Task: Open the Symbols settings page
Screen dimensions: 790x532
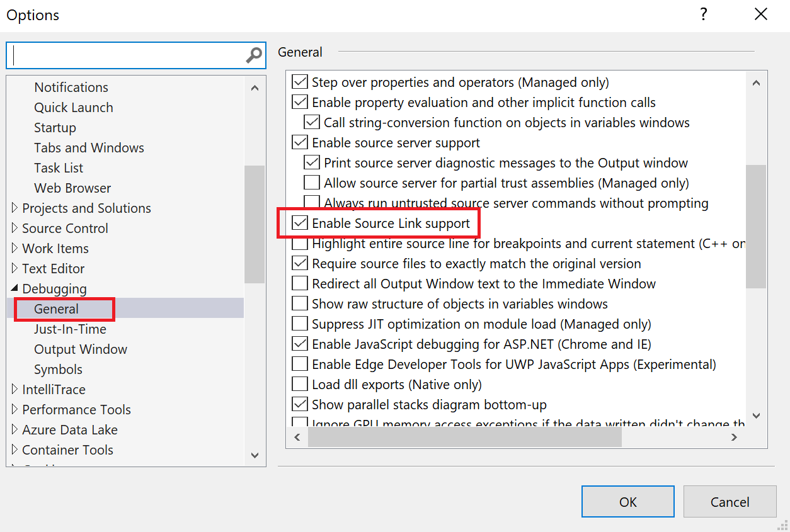Action: (x=58, y=369)
